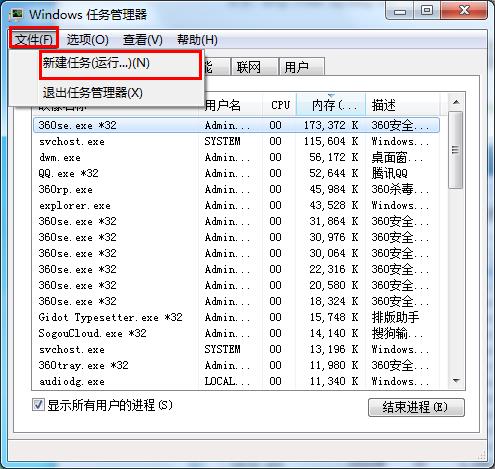Viewport: 495px width, 469px height.
Task: Click the scroll down arrow in process list
Action: tap(456, 380)
